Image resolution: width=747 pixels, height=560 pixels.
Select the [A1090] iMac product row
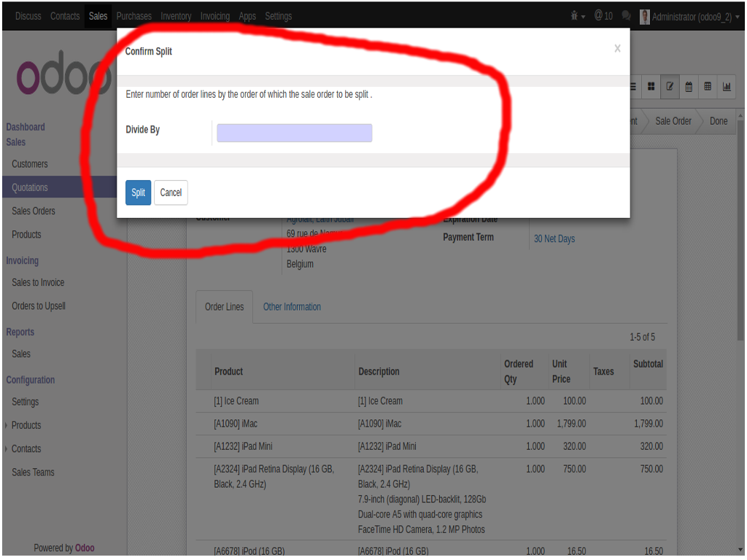tap(431, 424)
